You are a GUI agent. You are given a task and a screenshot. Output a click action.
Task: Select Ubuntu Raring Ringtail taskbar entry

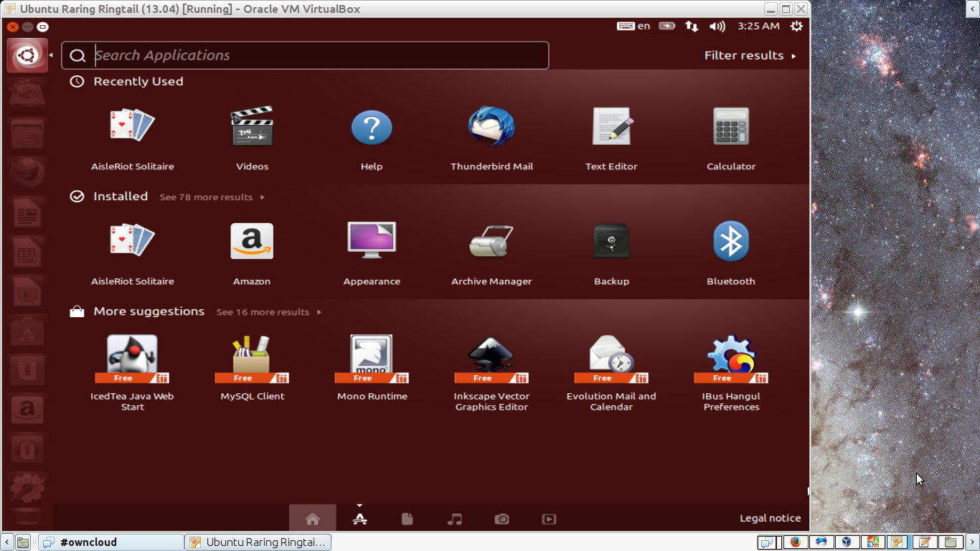click(x=258, y=542)
